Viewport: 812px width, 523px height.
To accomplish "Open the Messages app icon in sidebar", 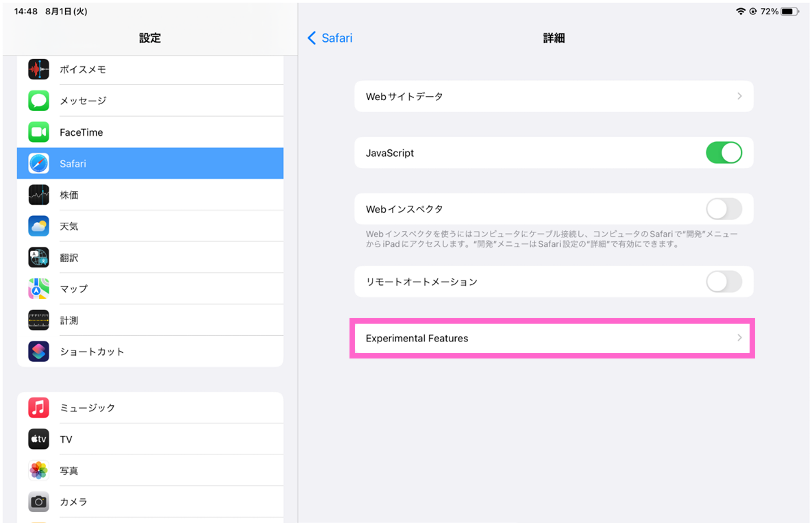I will pos(38,101).
